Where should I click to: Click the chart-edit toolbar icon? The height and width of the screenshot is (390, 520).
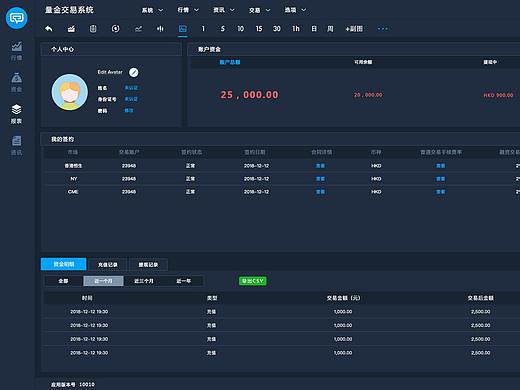point(71,29)
